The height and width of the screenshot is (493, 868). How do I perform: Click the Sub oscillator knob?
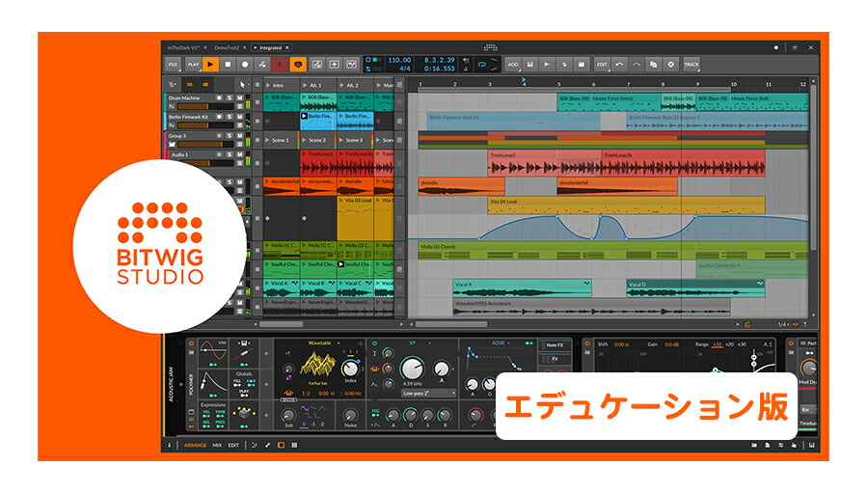(x=288, y=416)
